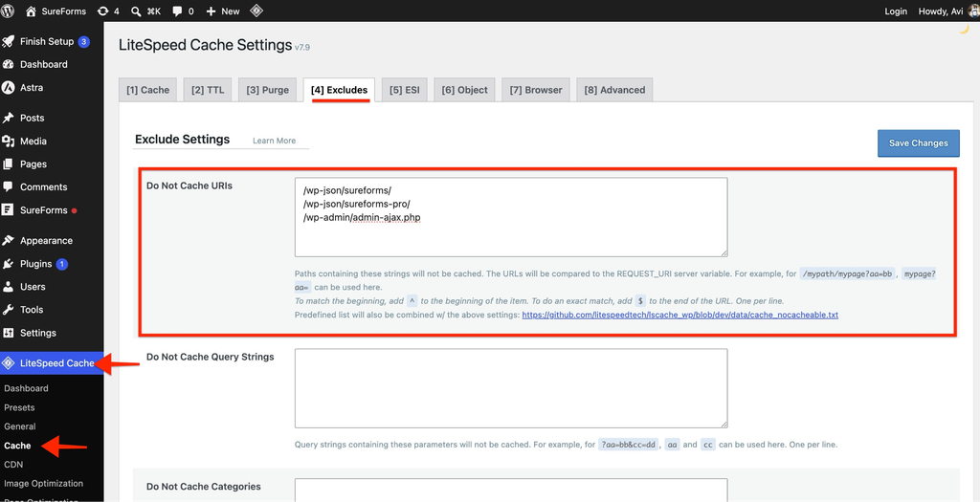Open the cache_nocacheable.txt GitHub link

tap(680, 315)
